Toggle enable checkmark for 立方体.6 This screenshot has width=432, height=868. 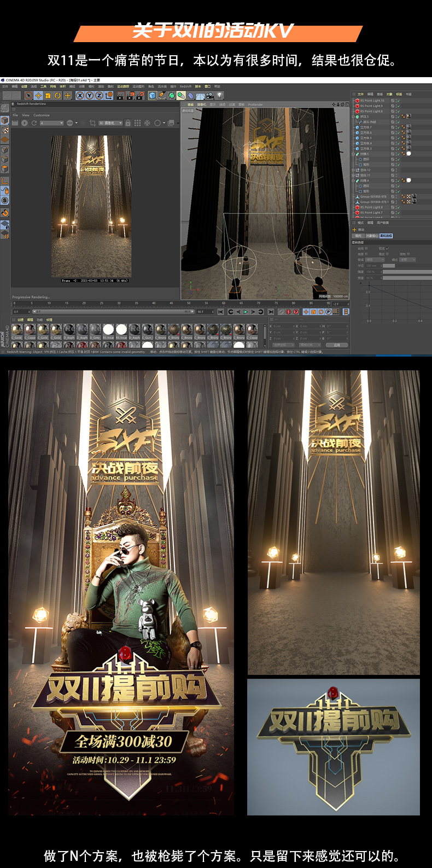[399, 133]
